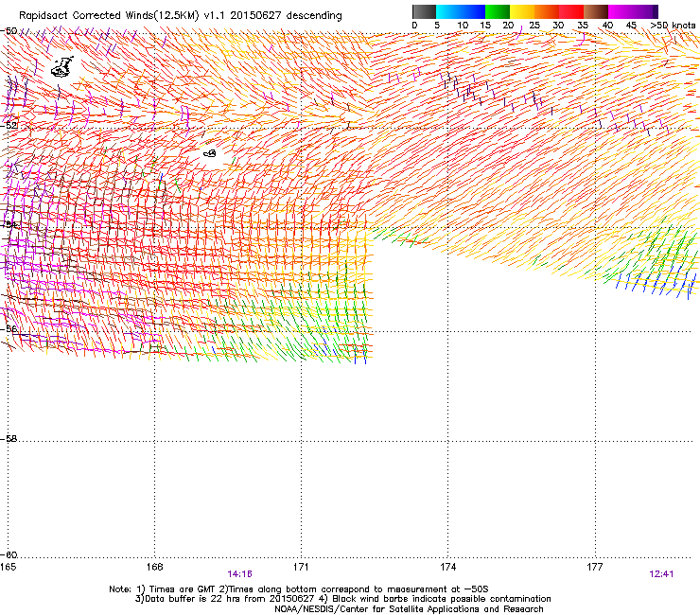The width and height of the screenshot is (700, 615).
Task: Click the '171' longitude axis label
Action: click(301, 567)
